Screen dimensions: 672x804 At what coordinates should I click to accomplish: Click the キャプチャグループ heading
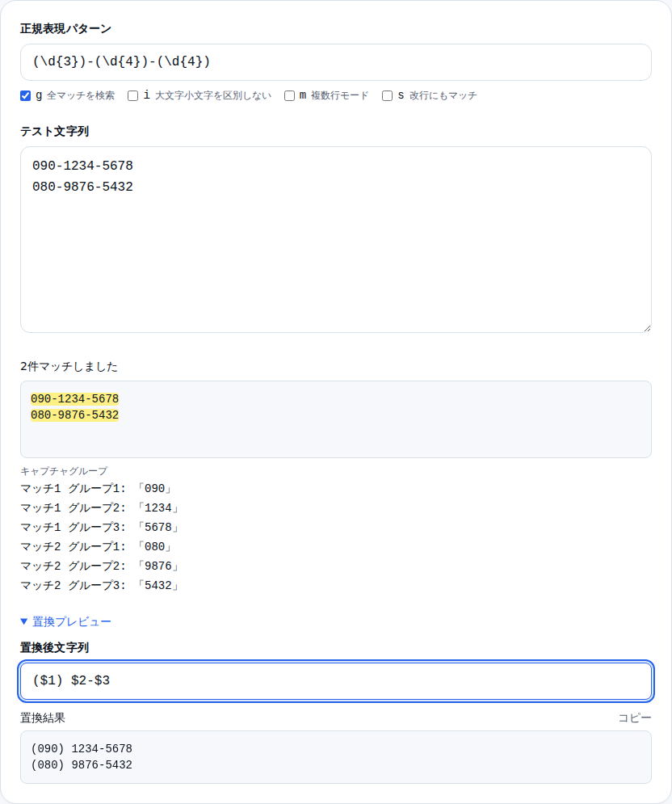point(64,471)
